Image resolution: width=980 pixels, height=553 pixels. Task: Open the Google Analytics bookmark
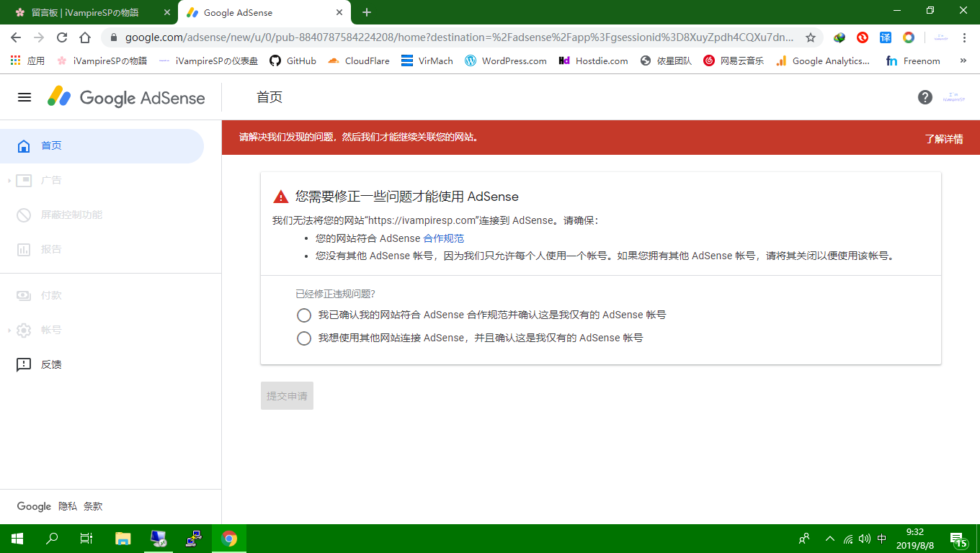click(x=822, y=61)
